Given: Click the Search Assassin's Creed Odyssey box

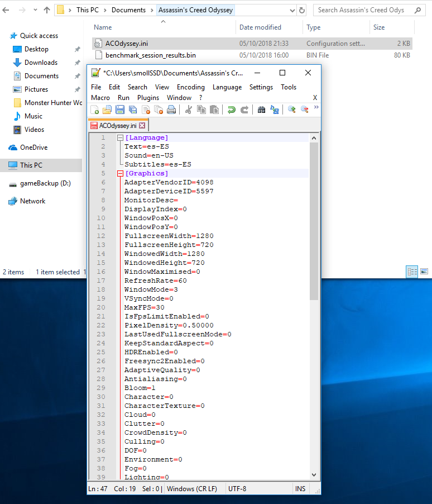Looking at the screenshot, I should click(x=369, y=10).
